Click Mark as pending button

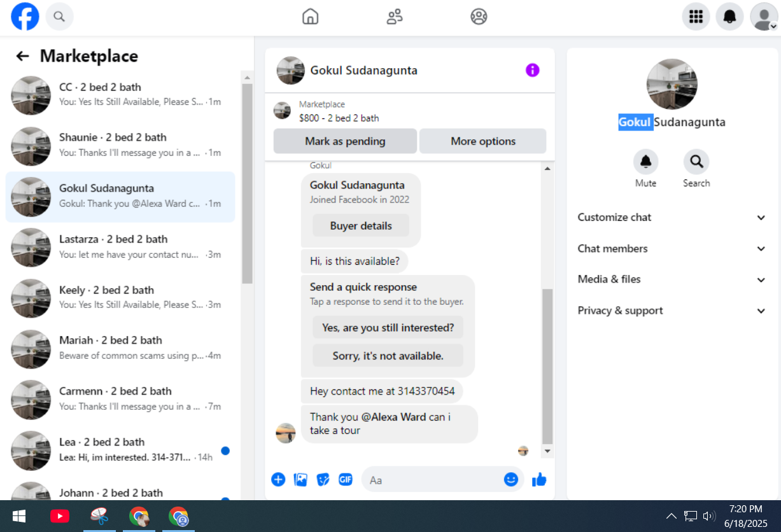(x=345, y=141)
